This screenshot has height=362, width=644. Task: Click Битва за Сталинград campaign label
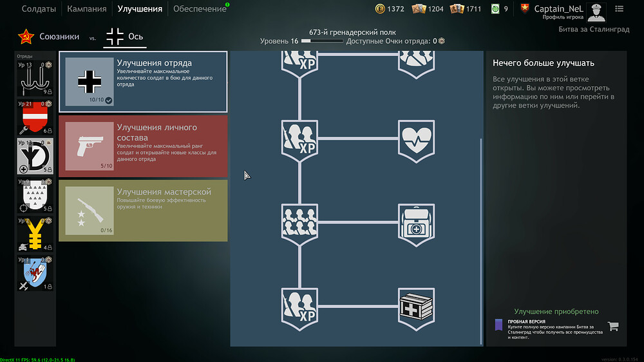click(594, 29)
